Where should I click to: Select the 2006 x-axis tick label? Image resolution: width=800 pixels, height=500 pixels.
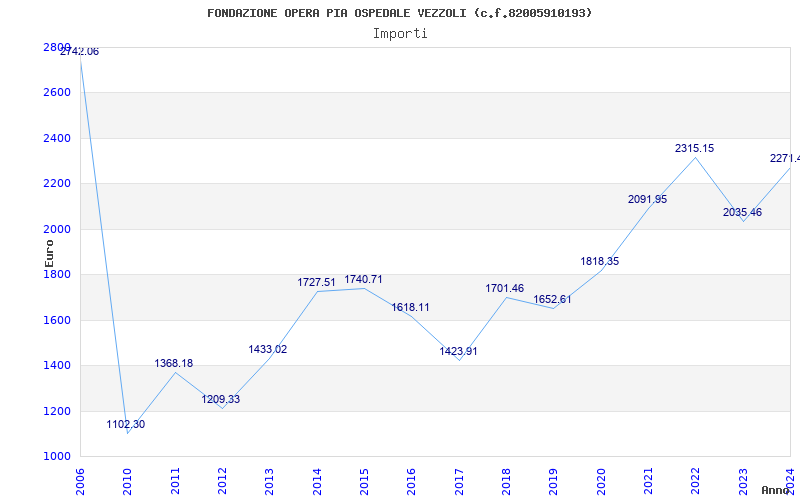(80, 482)
